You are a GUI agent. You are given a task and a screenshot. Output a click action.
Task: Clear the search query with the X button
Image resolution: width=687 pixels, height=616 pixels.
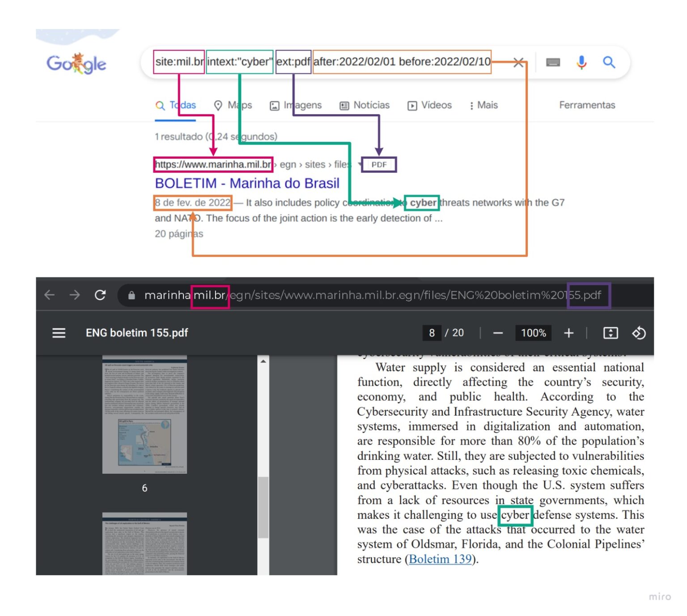coord(519,62)
